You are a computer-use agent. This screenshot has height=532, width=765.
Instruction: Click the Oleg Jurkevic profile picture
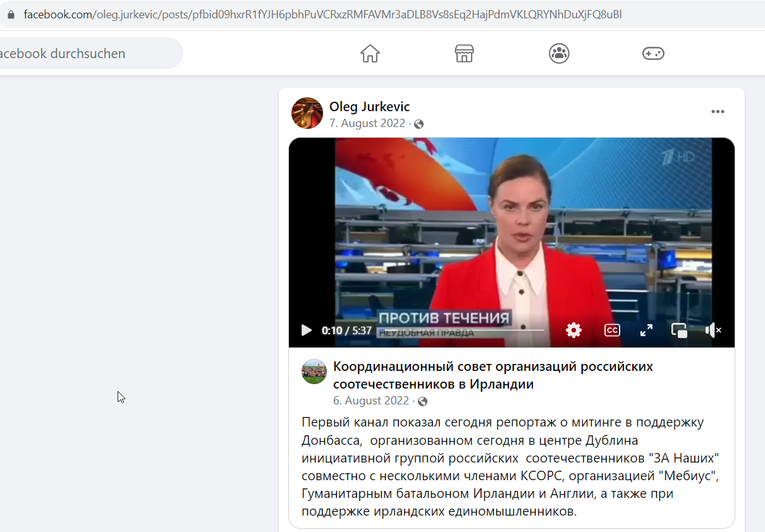point(307,113)
